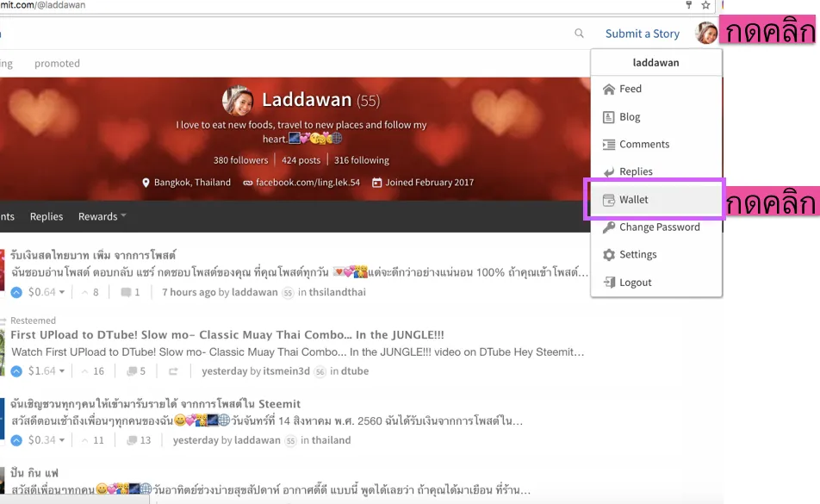Click profile picture beside Laddawan name
This screenshot has height=504, width=820.
[x=238, y=101]
